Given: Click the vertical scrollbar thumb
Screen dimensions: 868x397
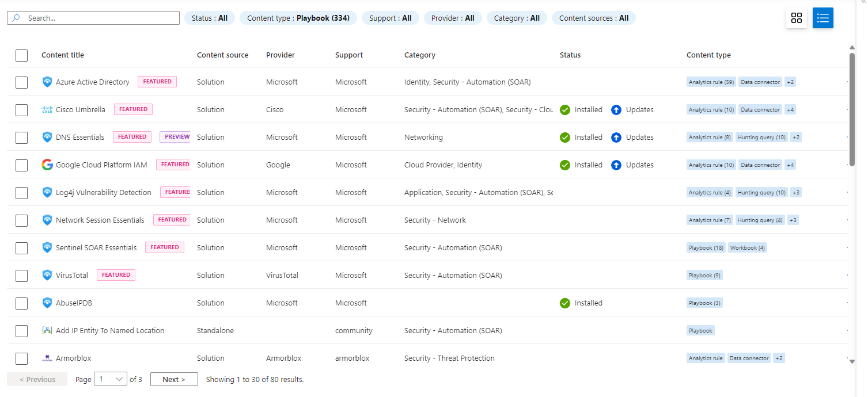Looking at the screenshot, I should [852, 109].
